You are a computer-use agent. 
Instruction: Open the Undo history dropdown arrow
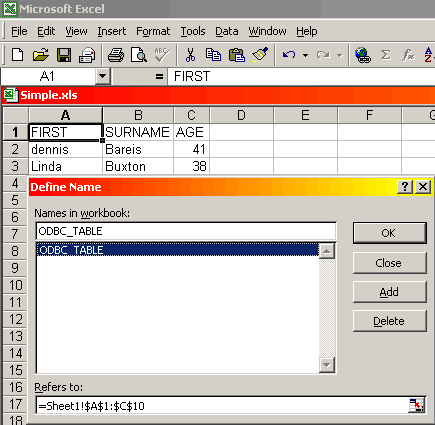click(305, 55)
